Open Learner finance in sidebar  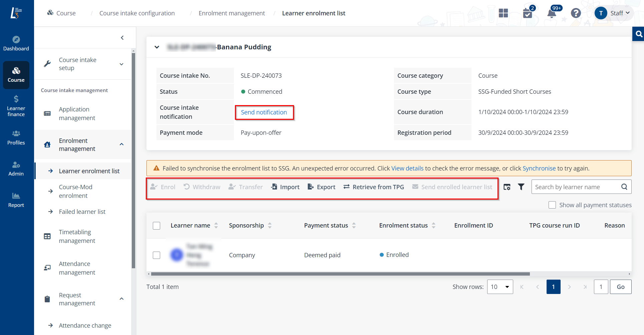pos(16,106)
